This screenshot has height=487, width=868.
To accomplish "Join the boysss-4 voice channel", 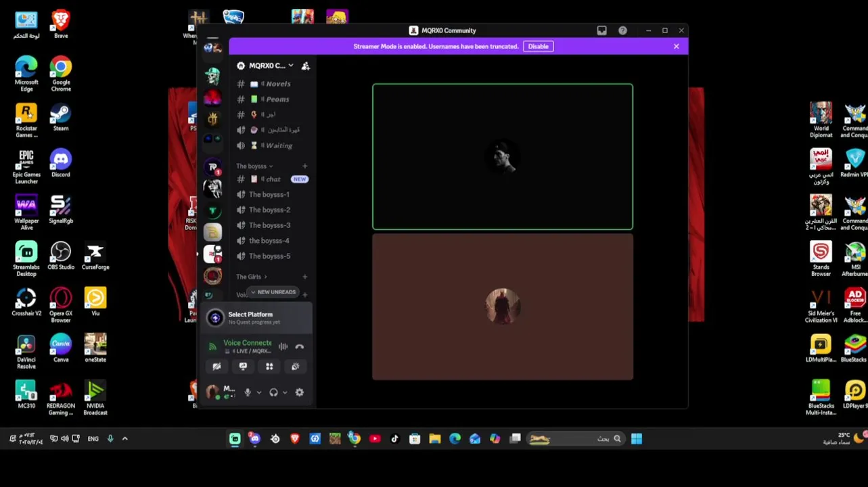I will click(272, 241).
